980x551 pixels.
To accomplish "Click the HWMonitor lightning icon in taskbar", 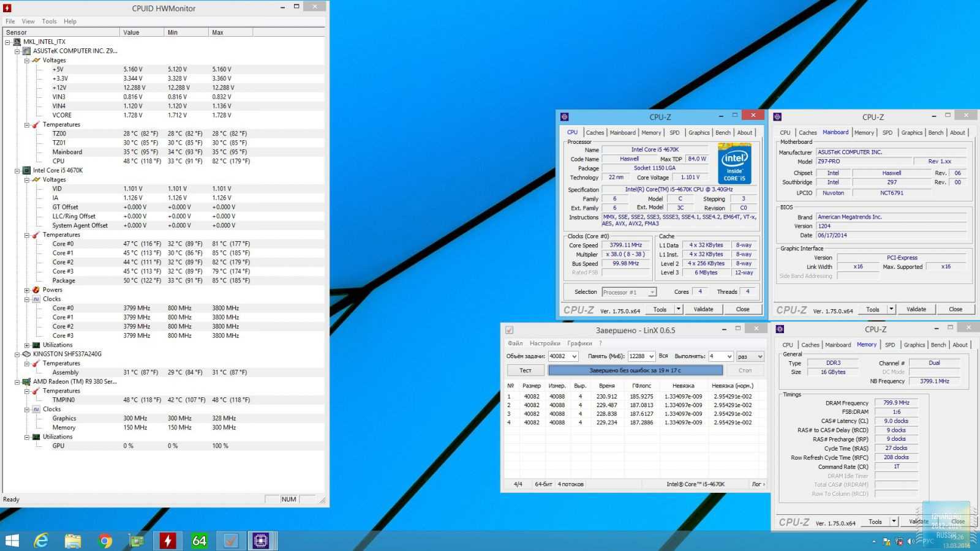I will [167, 541].
